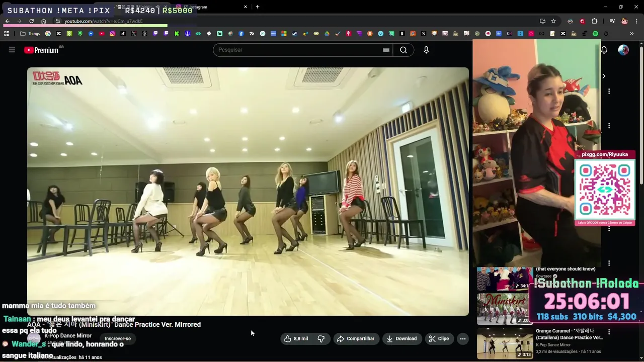Screen dimensions: 644x362
Task: Dislike the video with thumbs down
Action: (321, 339)
